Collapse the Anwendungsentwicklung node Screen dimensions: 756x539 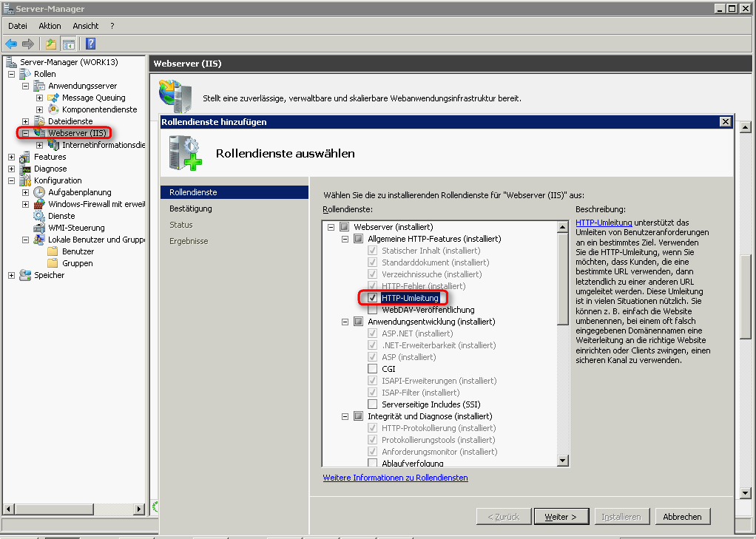point(345,322)
